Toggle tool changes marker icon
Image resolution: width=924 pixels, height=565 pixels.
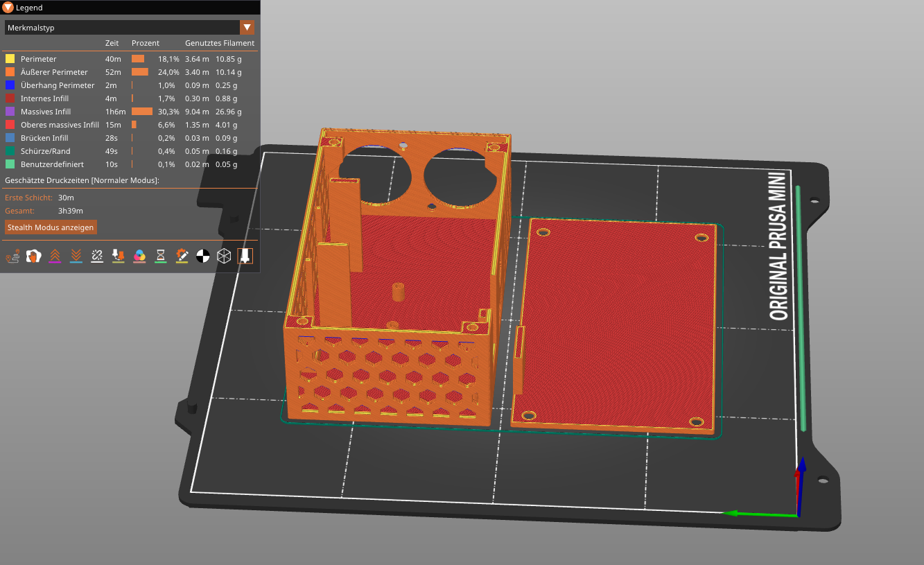click(118, 256)
